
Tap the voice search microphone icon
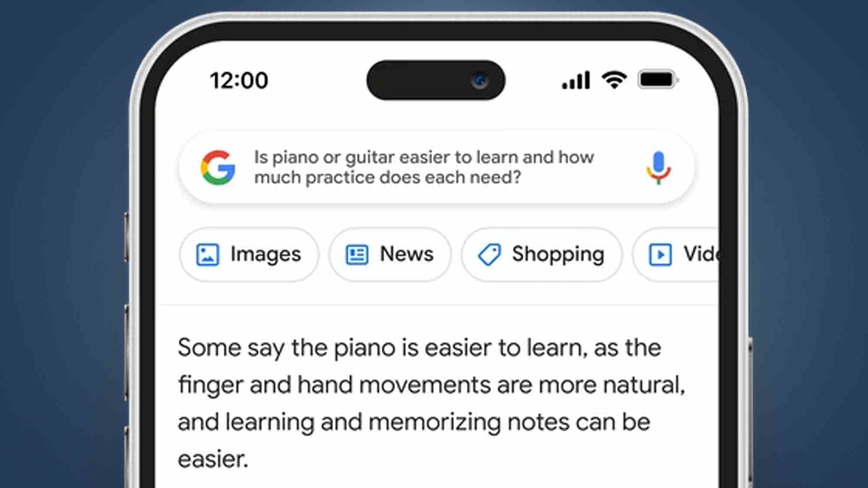[657, 168]
